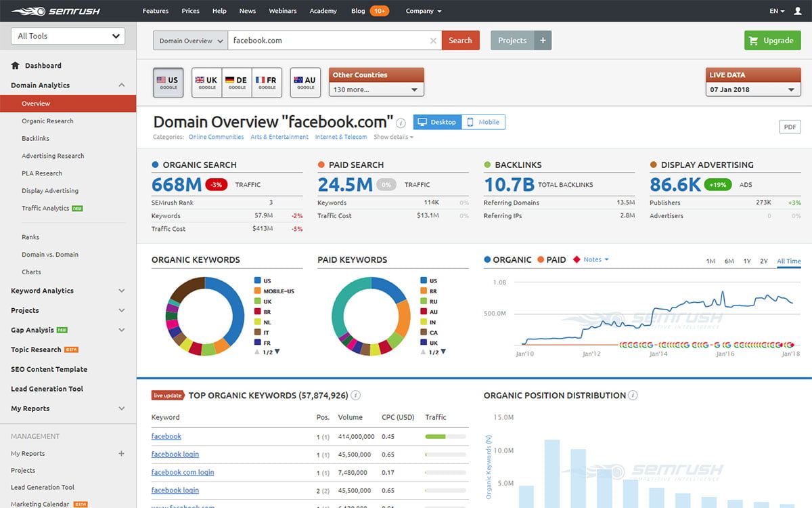Click the red Notes diamond icon
812x508 pixels.
[577, 259]
